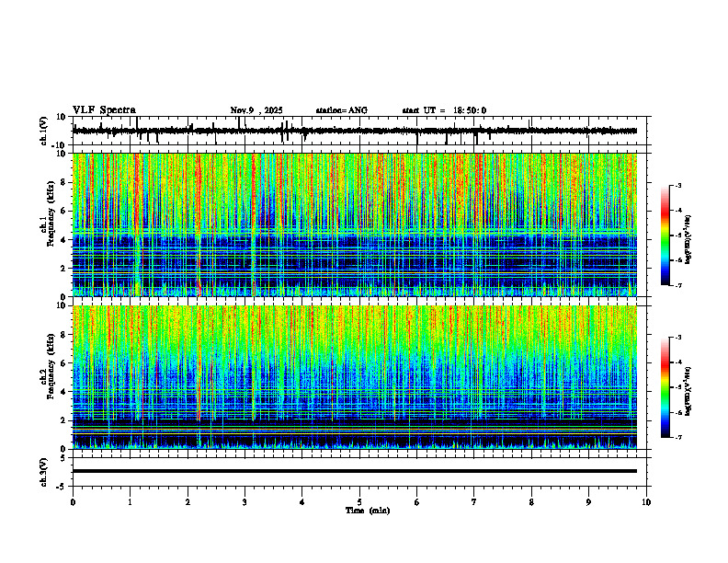Image resolution: width=728 pixels, height=563 pixels.
Task: Click the ch.1 "Frequency (kHz)" axis label
Action: click(x=51, y=214)
